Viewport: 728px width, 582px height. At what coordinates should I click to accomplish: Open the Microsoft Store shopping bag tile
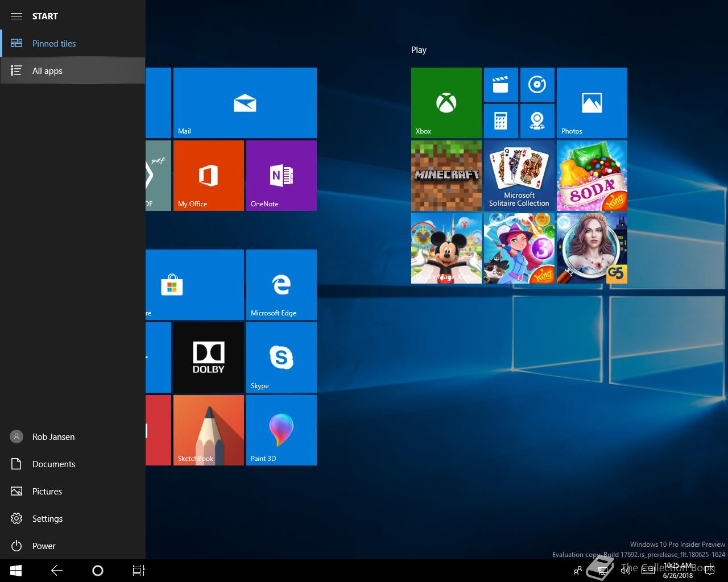pos(195,284)
